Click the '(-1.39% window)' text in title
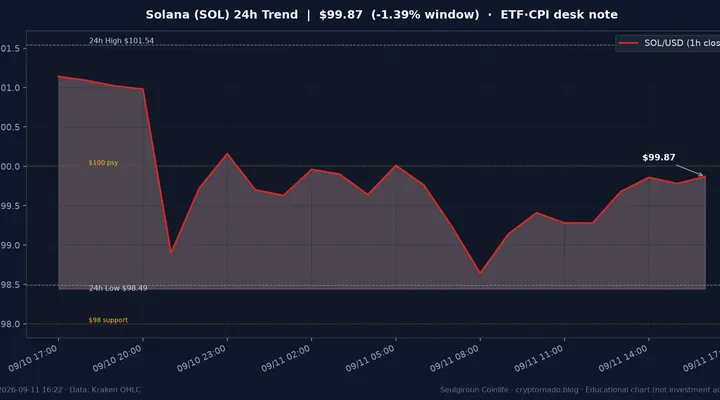This screenshot has height=400, width=720. click(x=425, y=15)
